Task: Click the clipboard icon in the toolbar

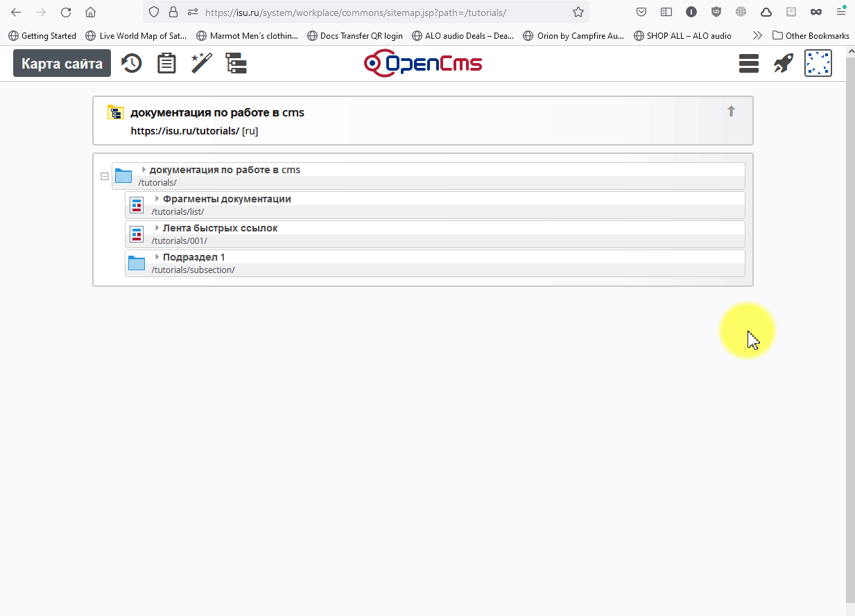Action: click(166, 63)
